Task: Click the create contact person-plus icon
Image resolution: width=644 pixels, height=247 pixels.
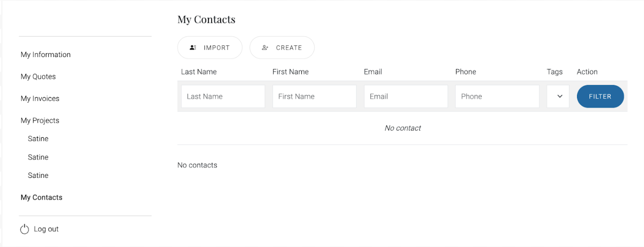Action: [265, 48]
